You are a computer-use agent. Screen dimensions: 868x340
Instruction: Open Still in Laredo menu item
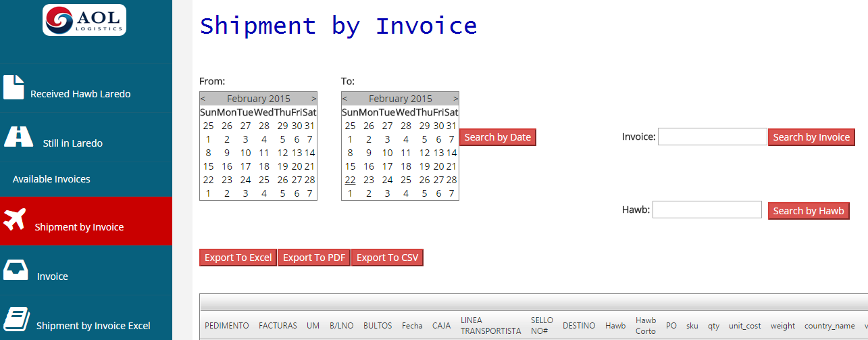[86, 137]
